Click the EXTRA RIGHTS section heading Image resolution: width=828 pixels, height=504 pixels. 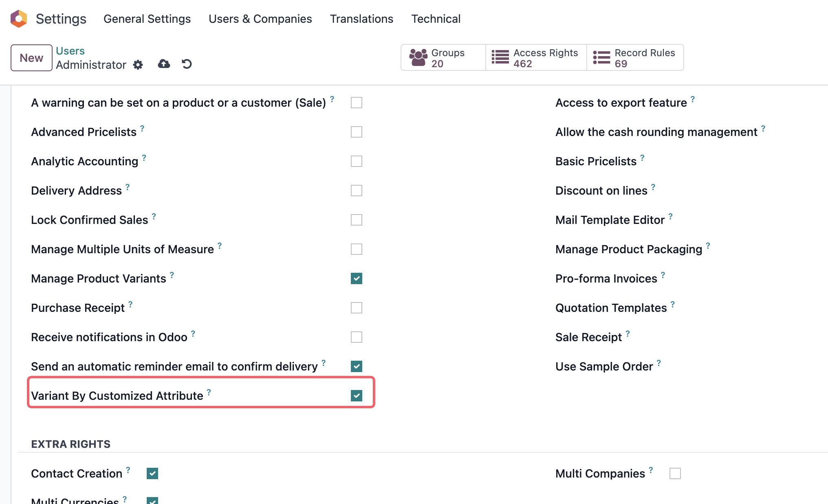coord(71,444)
